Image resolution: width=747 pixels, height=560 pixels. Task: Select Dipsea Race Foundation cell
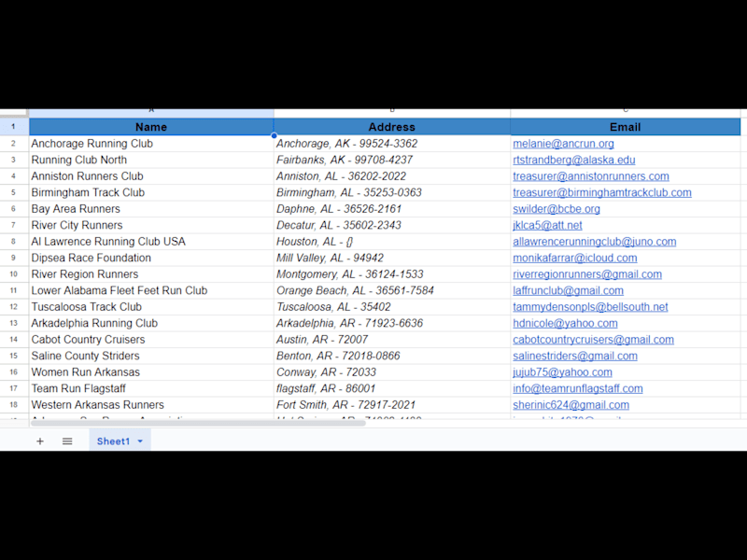(151, 259)
